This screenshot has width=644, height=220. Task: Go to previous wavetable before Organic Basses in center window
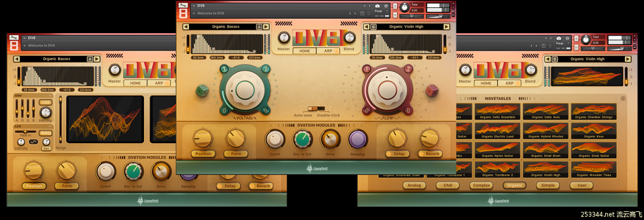point(186,26)
